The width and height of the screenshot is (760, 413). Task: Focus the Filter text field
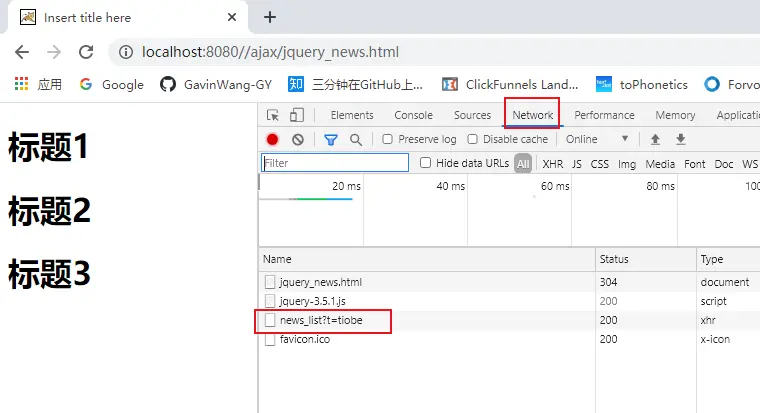click(335, 162)
